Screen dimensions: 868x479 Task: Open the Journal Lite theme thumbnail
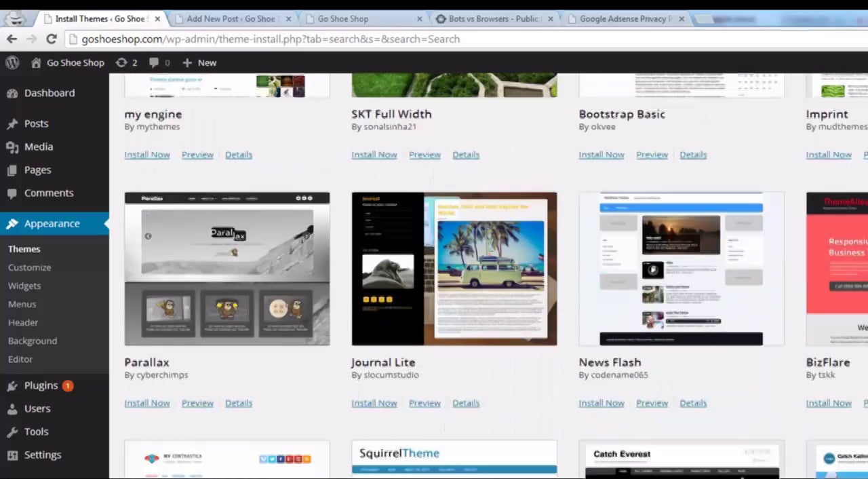coord(454,269)
